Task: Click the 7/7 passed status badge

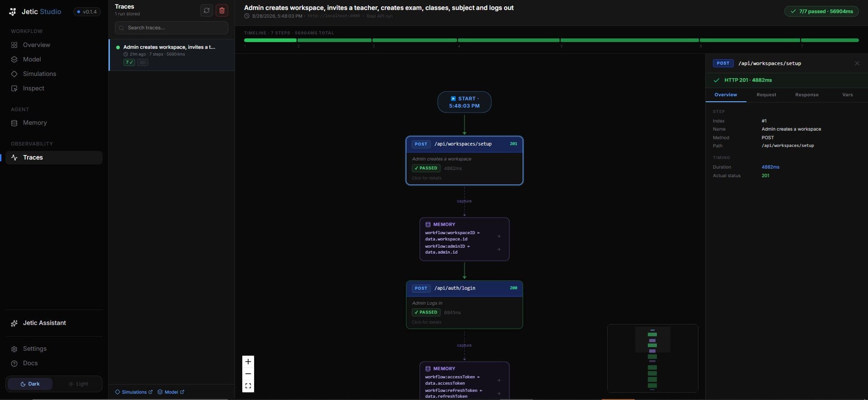Action: (821, 11)
